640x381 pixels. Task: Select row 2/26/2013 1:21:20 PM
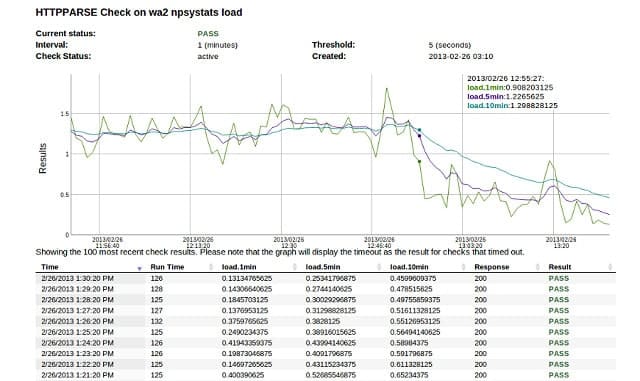[326, 375]
